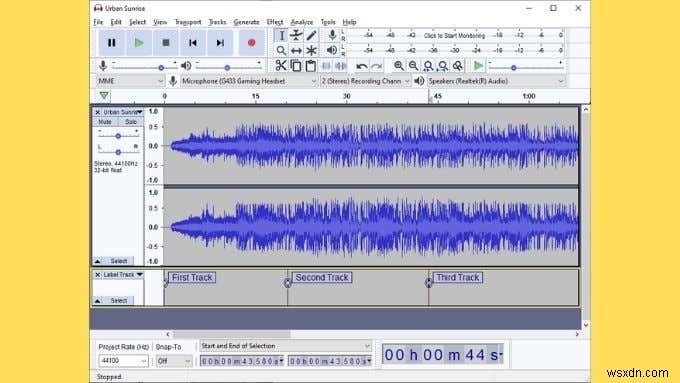The width and height of the screenshot is (680, 383).
Task: Click the 'Third Track' label
Action: (x=458, y=277)
